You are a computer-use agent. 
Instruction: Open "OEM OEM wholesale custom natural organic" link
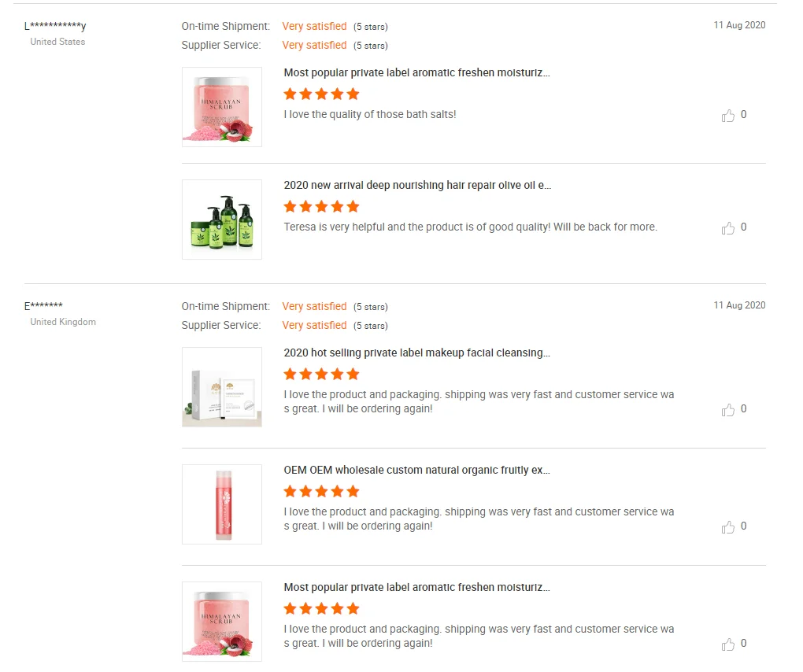coord(416,470)
